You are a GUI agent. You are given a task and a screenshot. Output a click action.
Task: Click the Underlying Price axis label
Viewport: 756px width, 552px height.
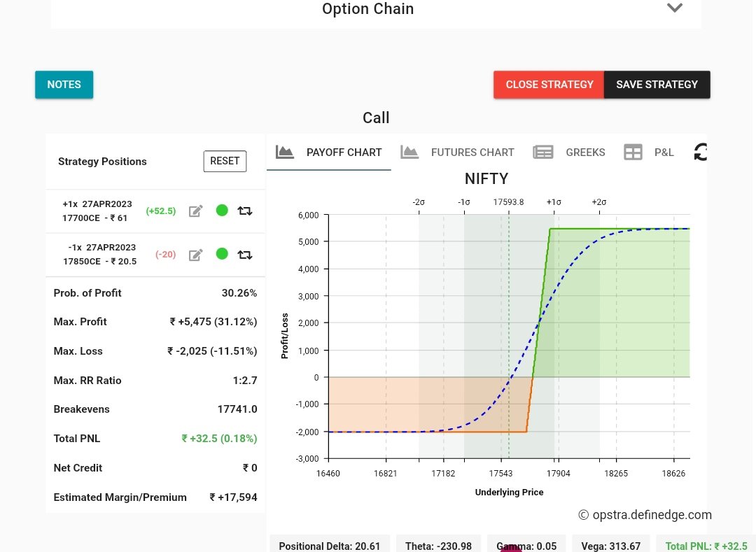pos(509,493)
